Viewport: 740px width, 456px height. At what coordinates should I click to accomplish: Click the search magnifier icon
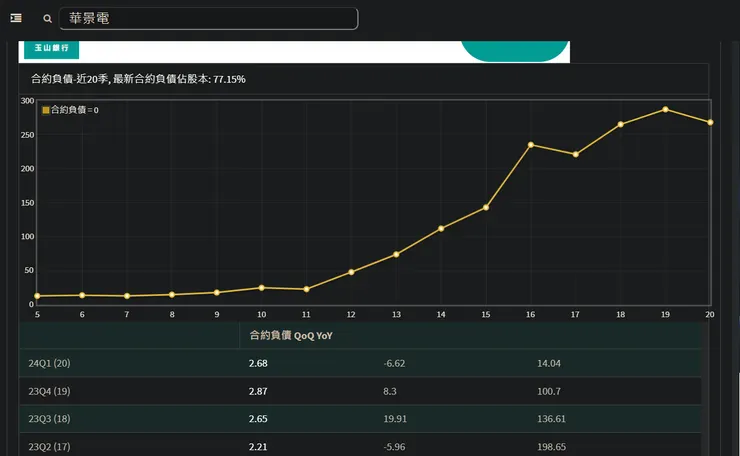pyautogui.click(x=47, y=18)
